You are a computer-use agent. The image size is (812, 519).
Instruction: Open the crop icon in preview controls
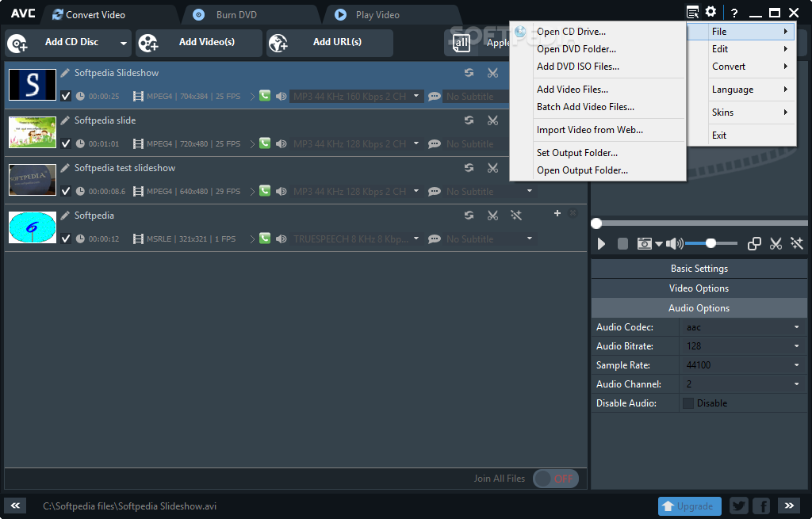pyautogui.click(x=754, y=244)
